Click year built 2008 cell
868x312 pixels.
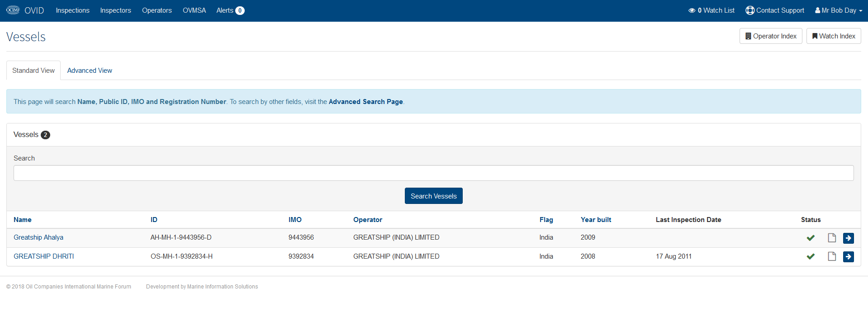point(588,256)
